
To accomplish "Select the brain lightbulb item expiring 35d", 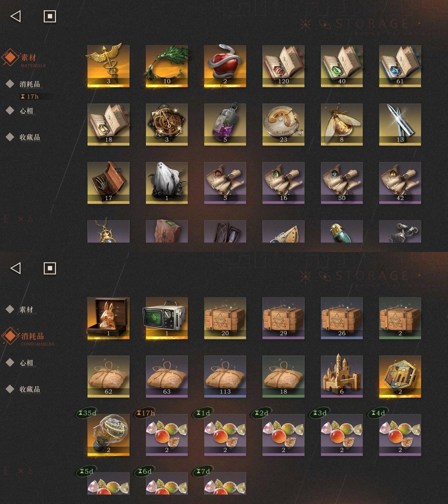I will click(108, 435).
